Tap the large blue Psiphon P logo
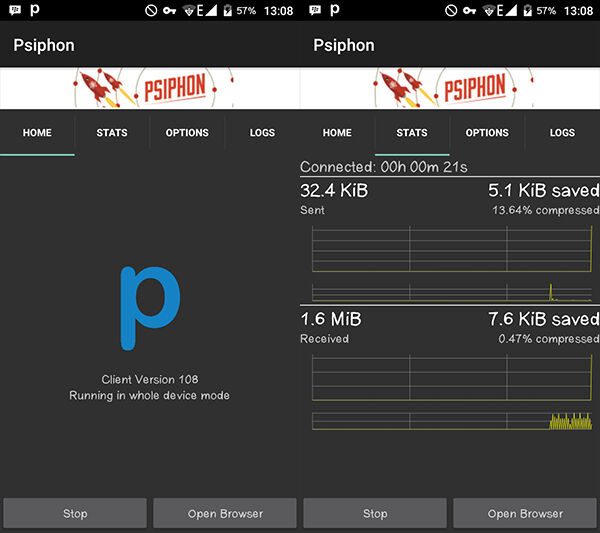600x533 pixels. (x=150, y=308)
